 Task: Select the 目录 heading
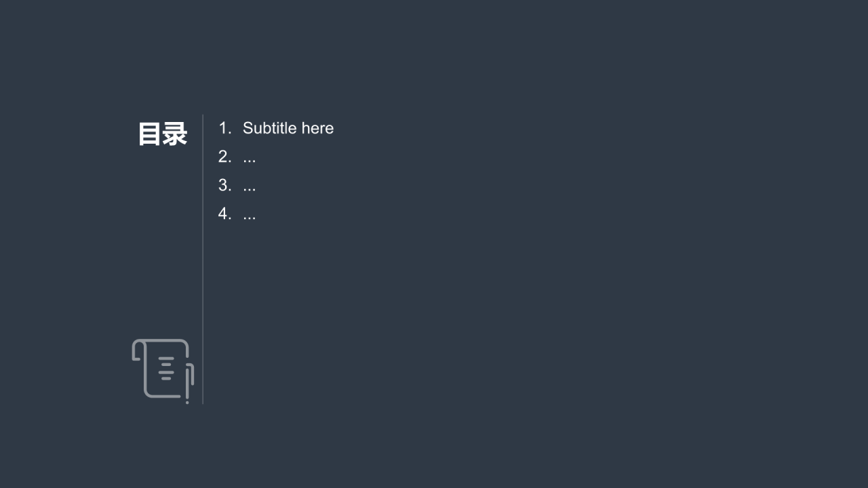pyautogui.click(x=163, y=134)
